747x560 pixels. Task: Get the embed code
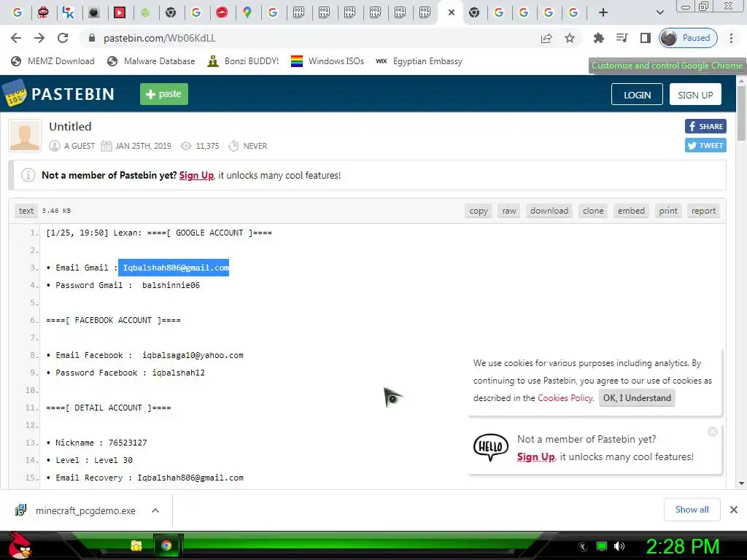pos(631,211)
